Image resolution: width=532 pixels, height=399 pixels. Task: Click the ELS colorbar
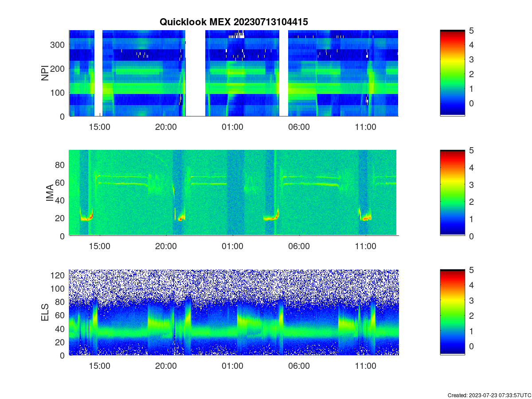coord(453,312)
